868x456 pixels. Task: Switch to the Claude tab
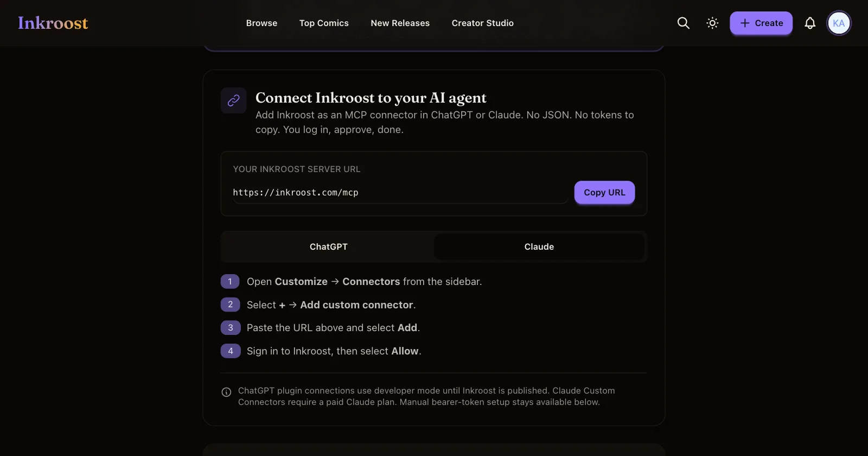(539, 246)
